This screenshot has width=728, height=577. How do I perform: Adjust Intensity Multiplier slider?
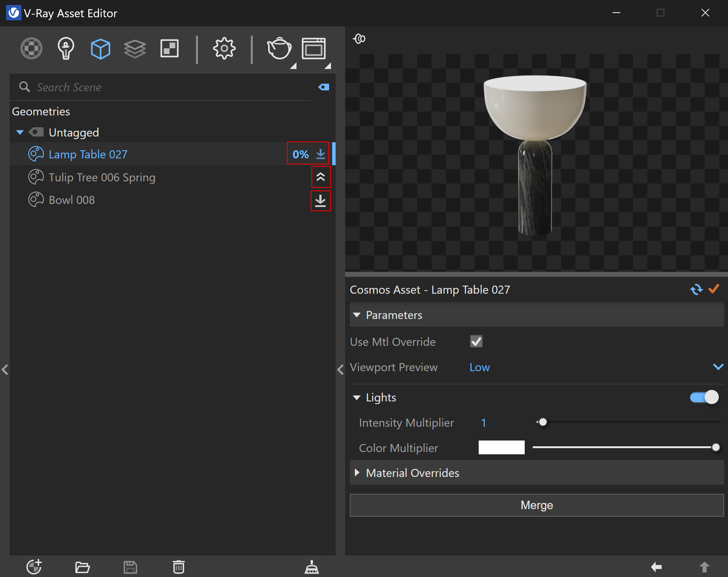pyautogui.click(x=543, y=422)
